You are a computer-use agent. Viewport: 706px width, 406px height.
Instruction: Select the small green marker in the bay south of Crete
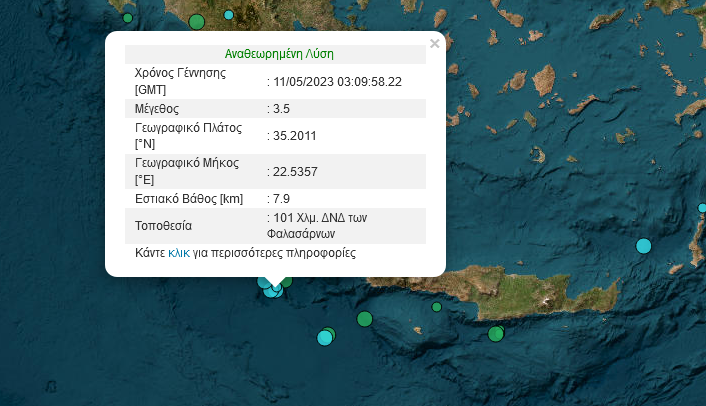point(436,307)
